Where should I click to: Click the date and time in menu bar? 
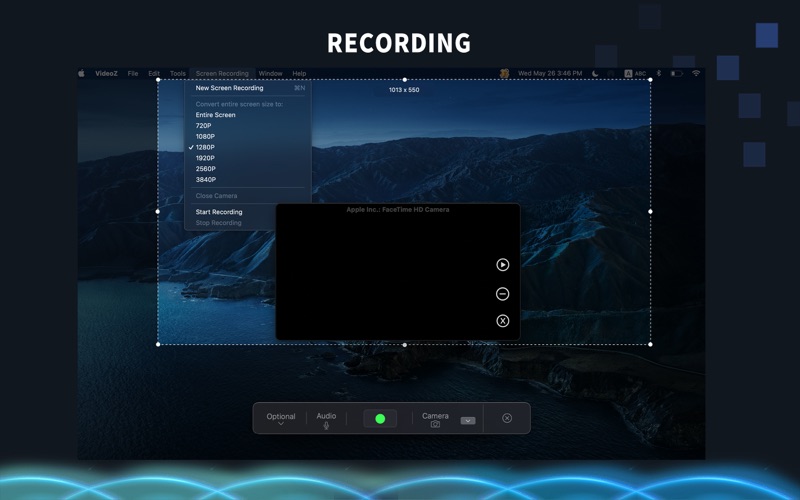click(550, 73)
